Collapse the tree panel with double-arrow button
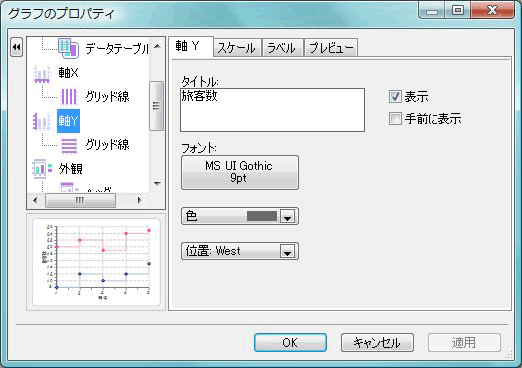 pyautogui.click(x=17, y=47)
